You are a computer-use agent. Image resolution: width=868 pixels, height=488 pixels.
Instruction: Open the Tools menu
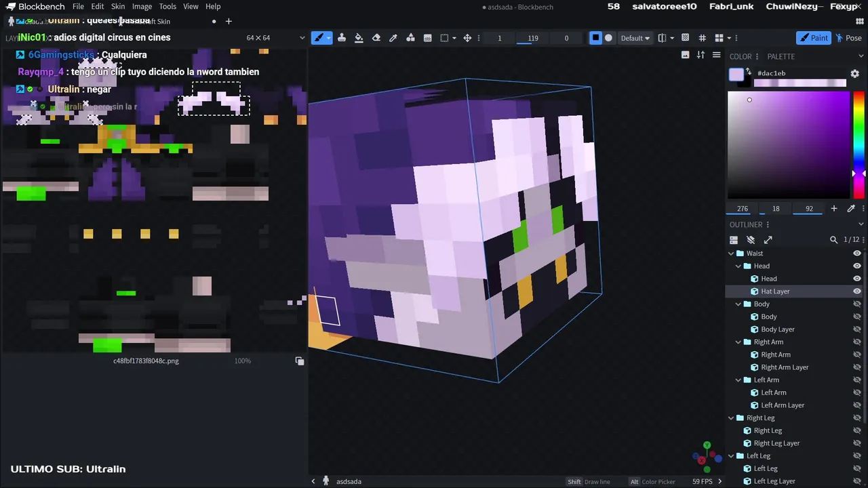click(x=167, y=6)
